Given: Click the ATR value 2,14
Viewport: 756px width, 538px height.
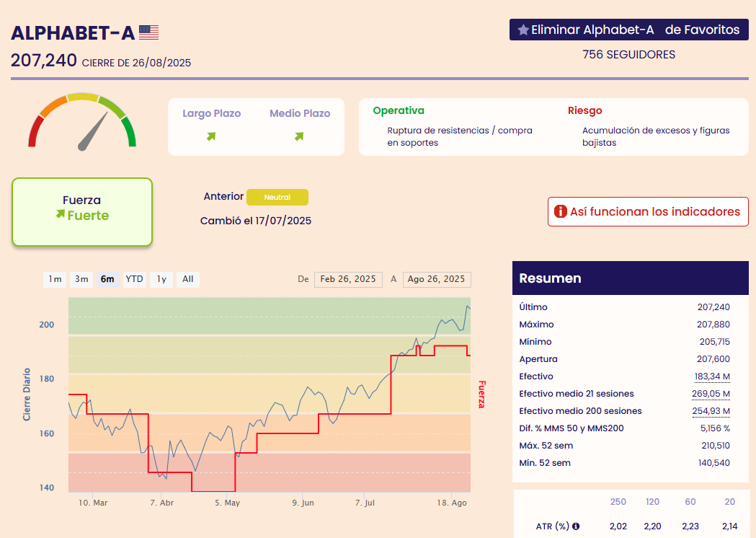Looking at the screenshot, I should [x=730, y=526].
